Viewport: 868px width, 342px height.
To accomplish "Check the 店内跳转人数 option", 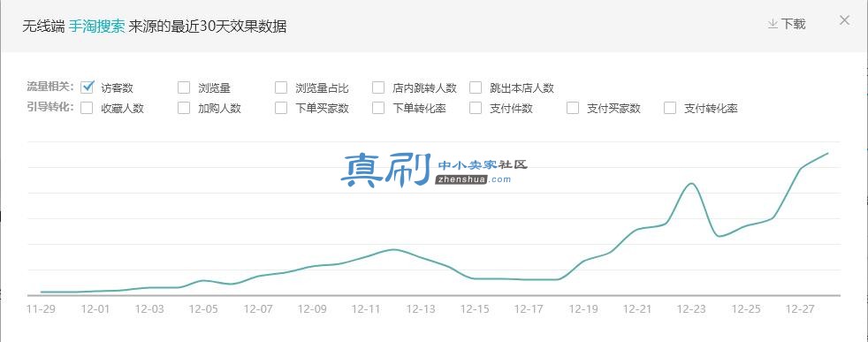I will (x=378, y=87).
